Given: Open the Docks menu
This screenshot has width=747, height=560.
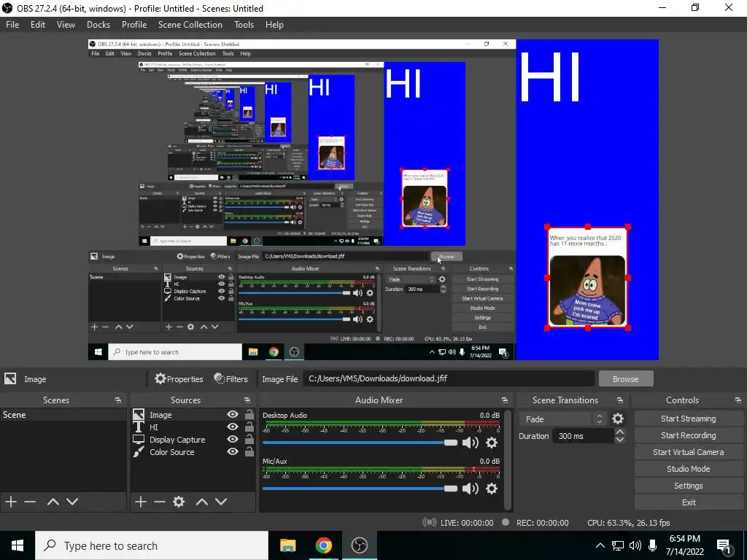Looking at the screenshot, I should click(x=98, y=25).
